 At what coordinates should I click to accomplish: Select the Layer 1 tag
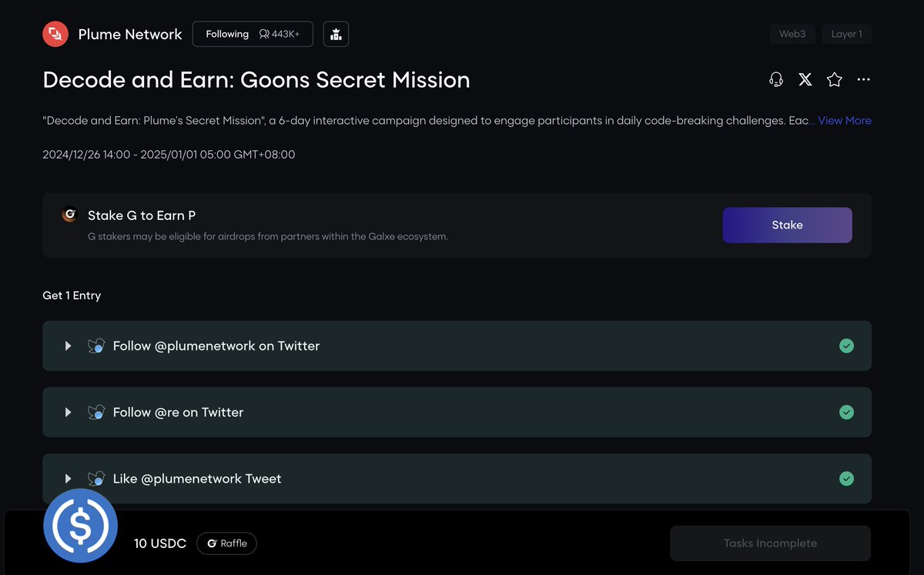pos(846,35)
